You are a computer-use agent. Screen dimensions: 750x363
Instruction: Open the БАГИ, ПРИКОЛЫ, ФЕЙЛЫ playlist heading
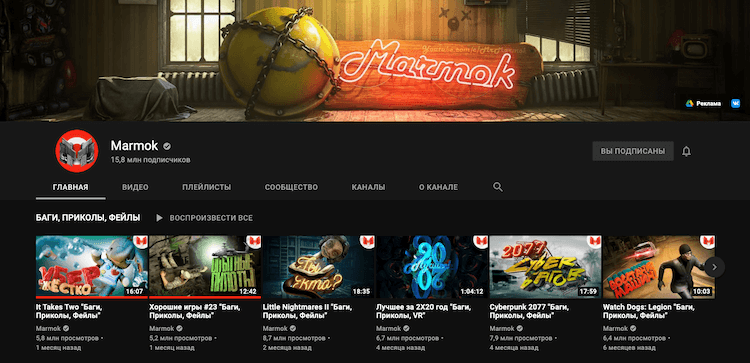(88, 218)
